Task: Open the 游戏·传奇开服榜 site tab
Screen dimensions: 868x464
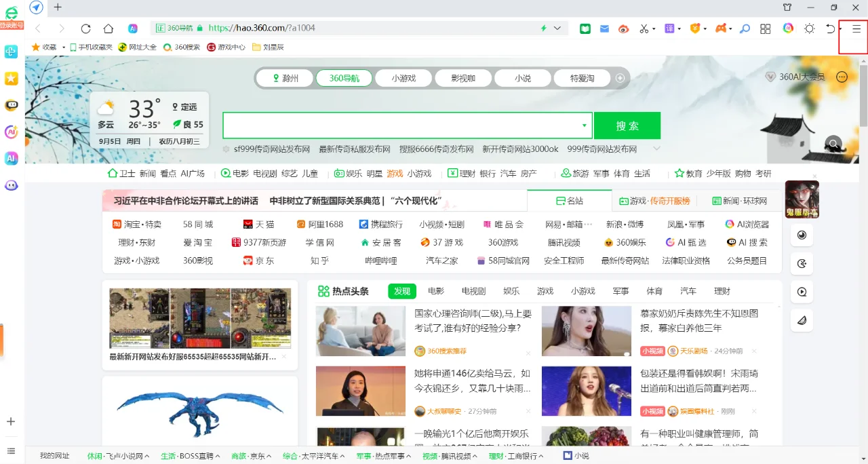Action: tap(654, 201)
